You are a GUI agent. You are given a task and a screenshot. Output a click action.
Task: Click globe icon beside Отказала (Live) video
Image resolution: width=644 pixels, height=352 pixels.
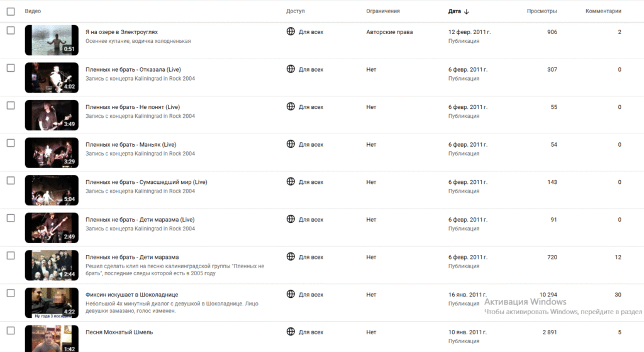(291, 69)
